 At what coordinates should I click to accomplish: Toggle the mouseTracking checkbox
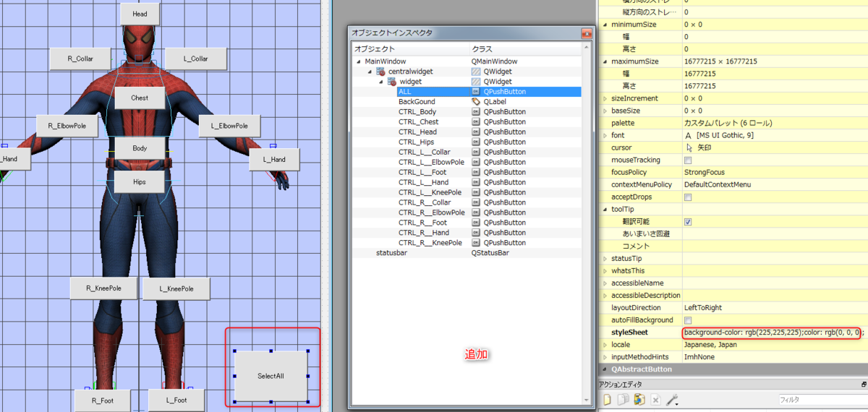(x=688, y=160)
